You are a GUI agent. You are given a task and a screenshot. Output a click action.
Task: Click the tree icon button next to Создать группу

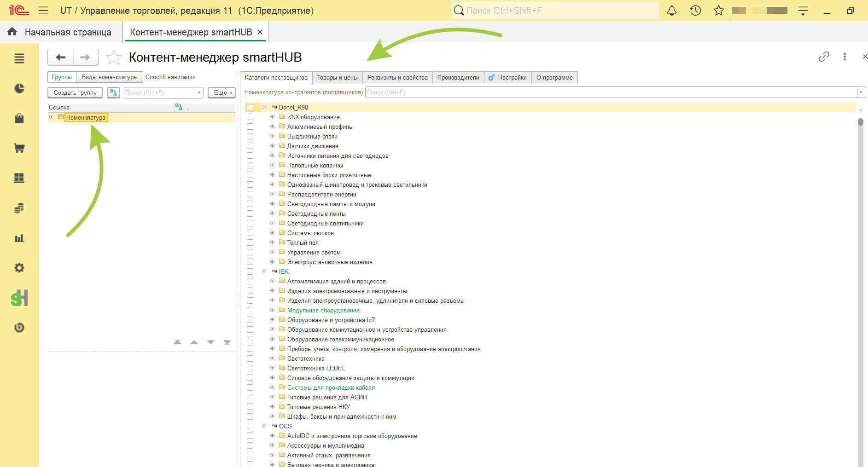click(113, 92)
